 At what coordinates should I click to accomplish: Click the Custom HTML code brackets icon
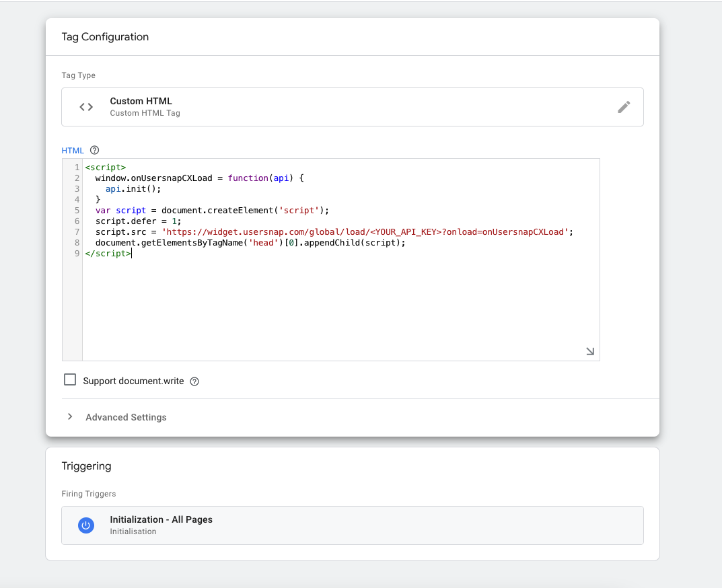click(x=86, y=107)
